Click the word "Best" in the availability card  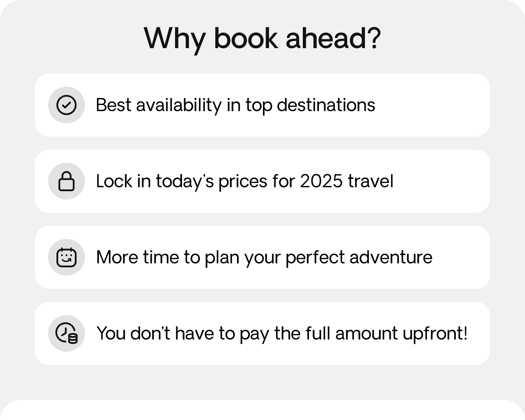tap(113, 105)
